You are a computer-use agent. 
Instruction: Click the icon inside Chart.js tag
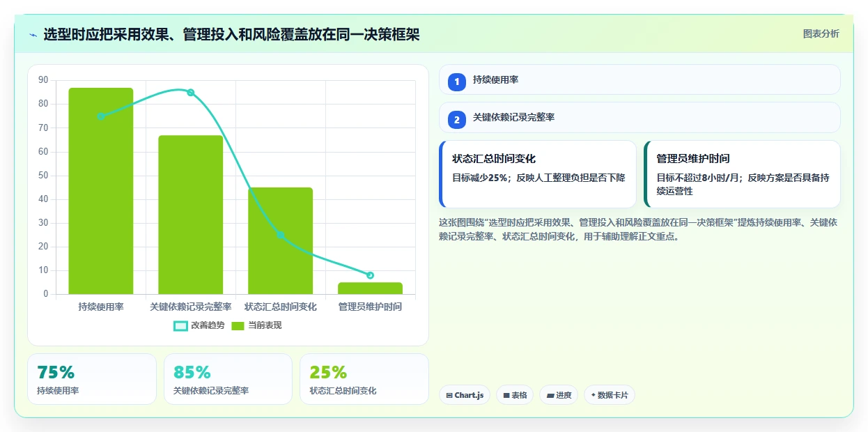coord(449,396)
